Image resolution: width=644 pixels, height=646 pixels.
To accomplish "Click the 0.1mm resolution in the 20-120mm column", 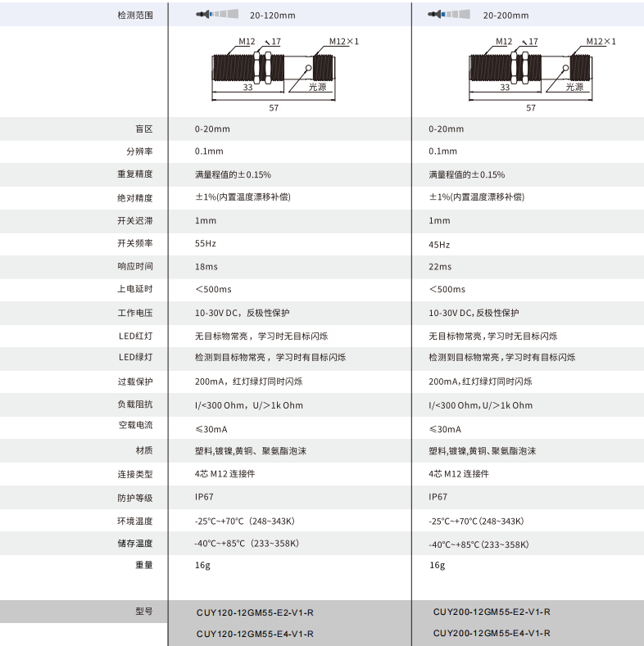I will point(209,151).
